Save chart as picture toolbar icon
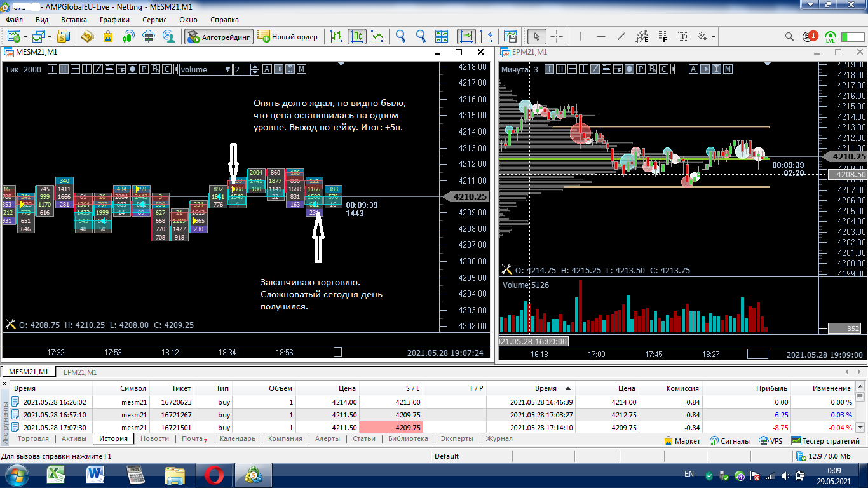868x488 pixels. [x=510, y=36]
